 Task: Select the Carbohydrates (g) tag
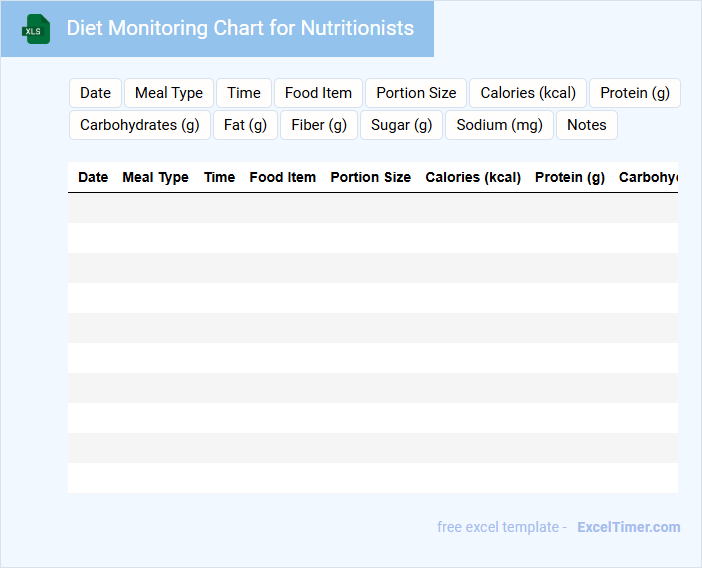click(x=140, y=125)
